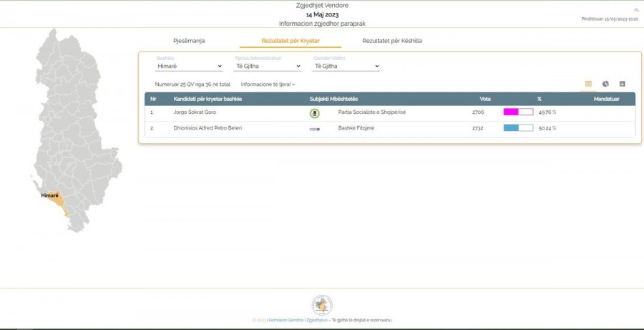Viewport: 644px width, 330px height.
Task: Click AL language switch at top right
Action: (x=636, y=10)
